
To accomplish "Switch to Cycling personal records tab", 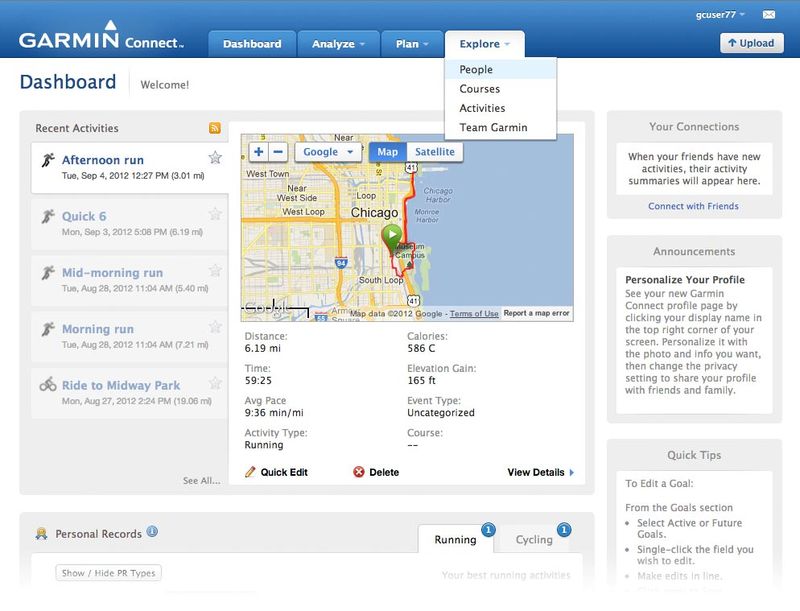I will coord(534,540).
